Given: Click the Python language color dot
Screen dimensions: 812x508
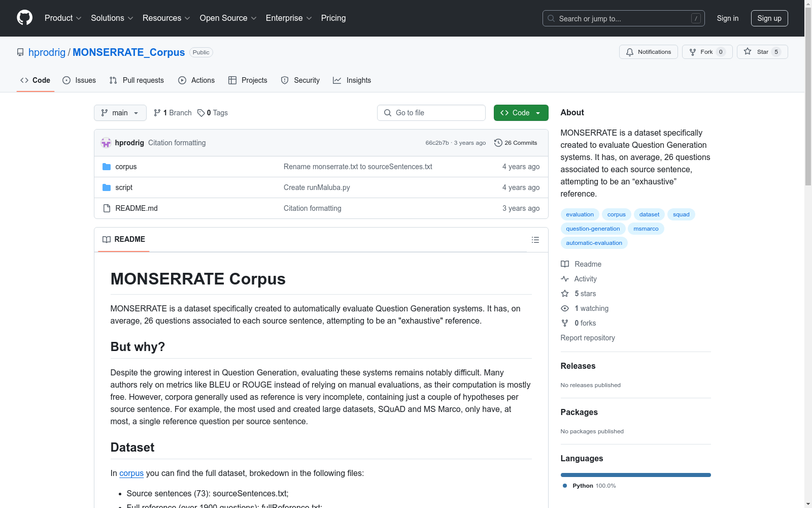Looking at the screenshot, I should 565,486.
